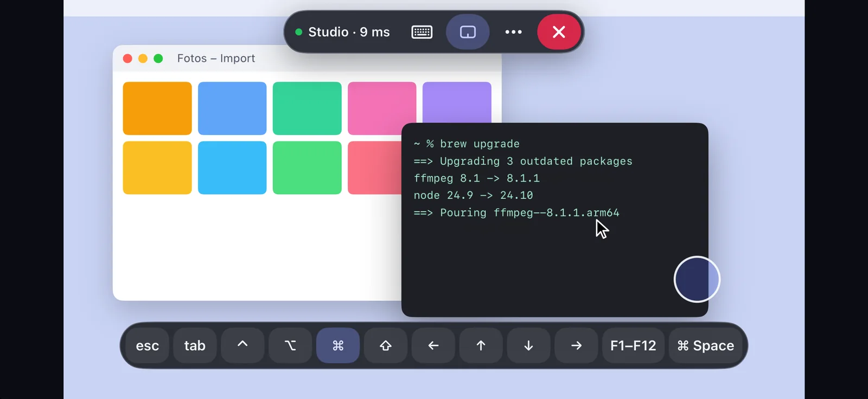The height and width of the screenshot is (399, 868).
Task: Tap the down arrow key
Action: pos(528,345)
